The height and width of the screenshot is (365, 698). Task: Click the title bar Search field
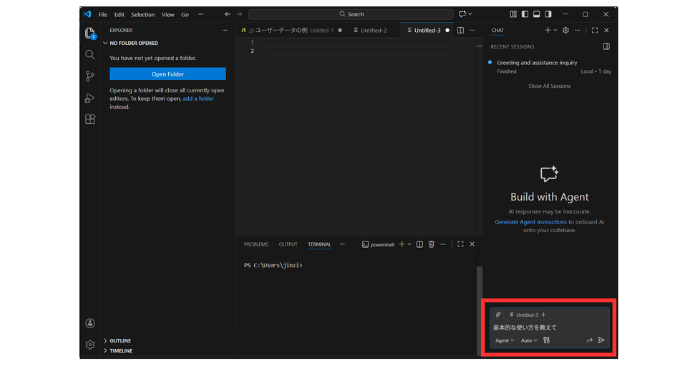point(351,14)
